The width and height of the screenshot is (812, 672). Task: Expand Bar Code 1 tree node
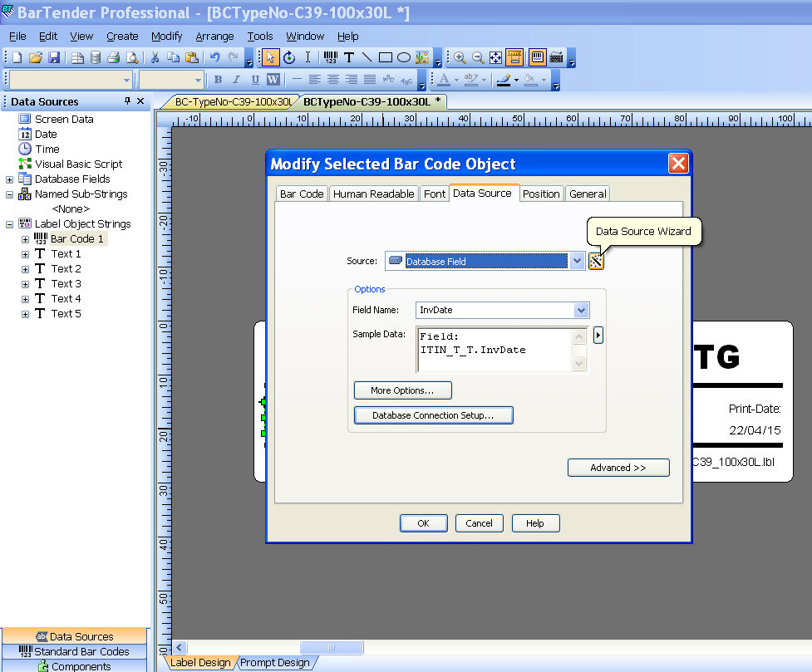(x=25, y=240)
